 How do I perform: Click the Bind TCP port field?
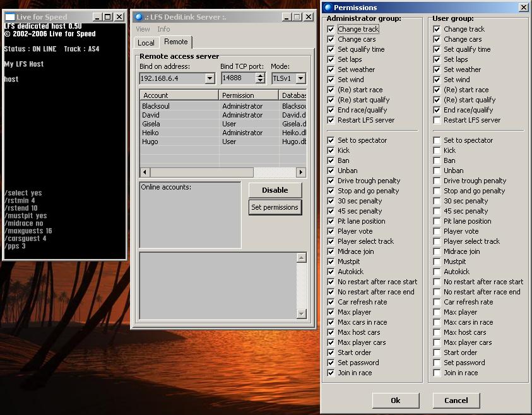pyautogui.click(x=239, y=78)
